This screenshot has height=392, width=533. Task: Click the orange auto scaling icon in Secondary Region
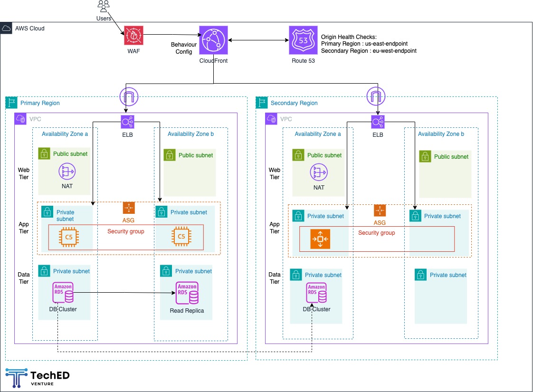(320, 239)
